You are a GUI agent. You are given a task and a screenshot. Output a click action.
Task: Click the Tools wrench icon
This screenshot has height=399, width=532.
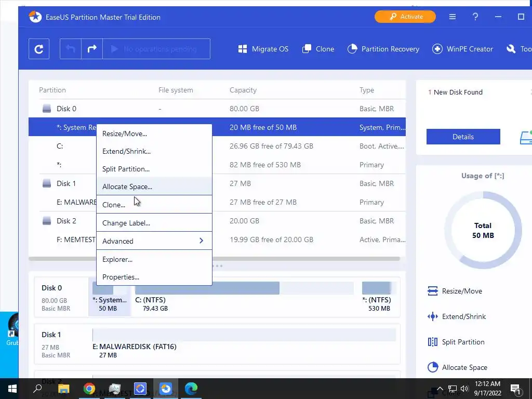(x=511, y=49)
